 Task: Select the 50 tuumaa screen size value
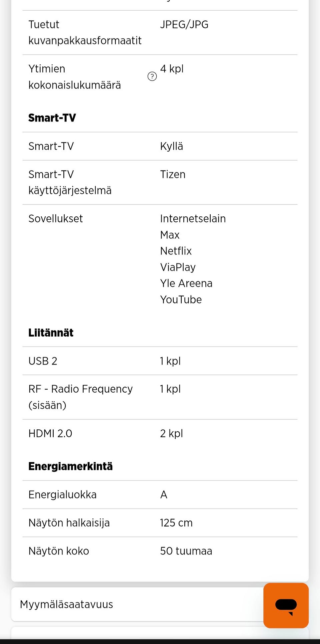[x=186, y=551]
